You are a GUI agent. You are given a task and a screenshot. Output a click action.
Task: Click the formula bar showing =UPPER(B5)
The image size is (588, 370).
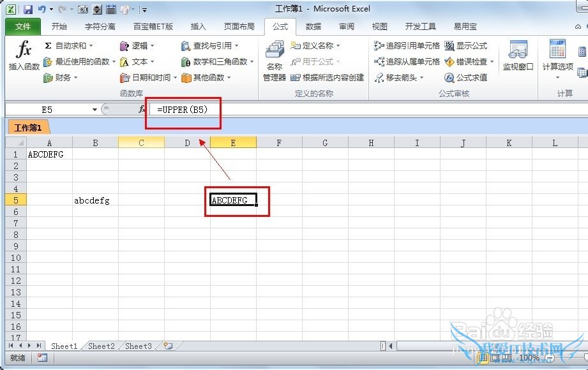click(x=368, y=110)
